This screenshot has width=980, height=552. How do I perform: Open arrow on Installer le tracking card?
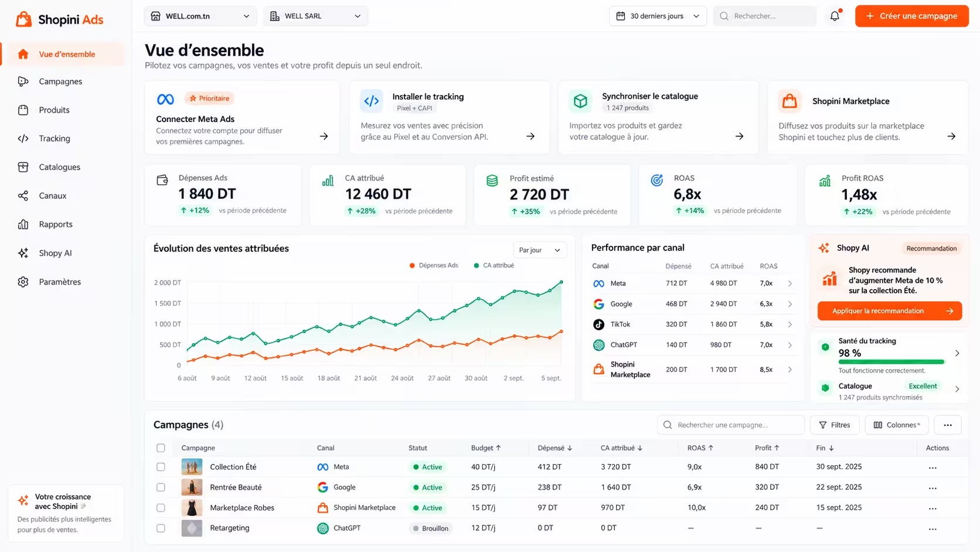pos(530,136)
